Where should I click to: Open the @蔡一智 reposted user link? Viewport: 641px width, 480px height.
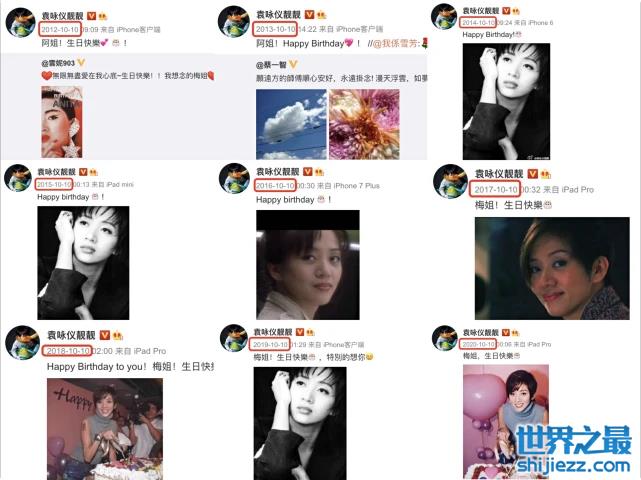[271, 65]
